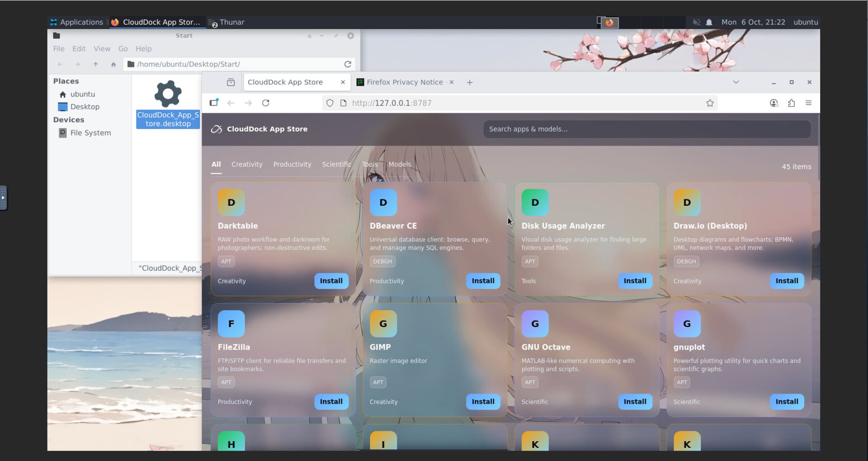The height and width of the screenshot is (461, 868).
Task: Expand the left edge side panel handle
Action: [x=3, y=198]
